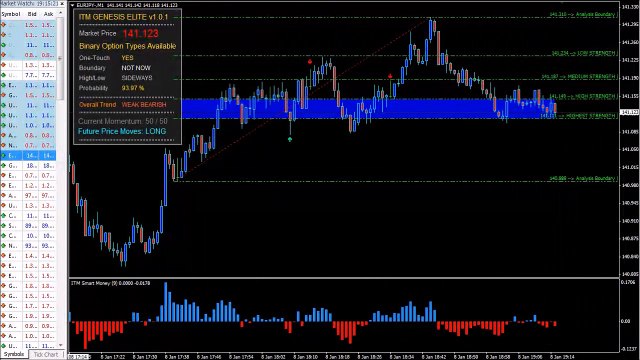The width and height of the screenshot is (640, 360).
Task: Select the G.. row with bid 1.7..
Action: pos(28,306)
